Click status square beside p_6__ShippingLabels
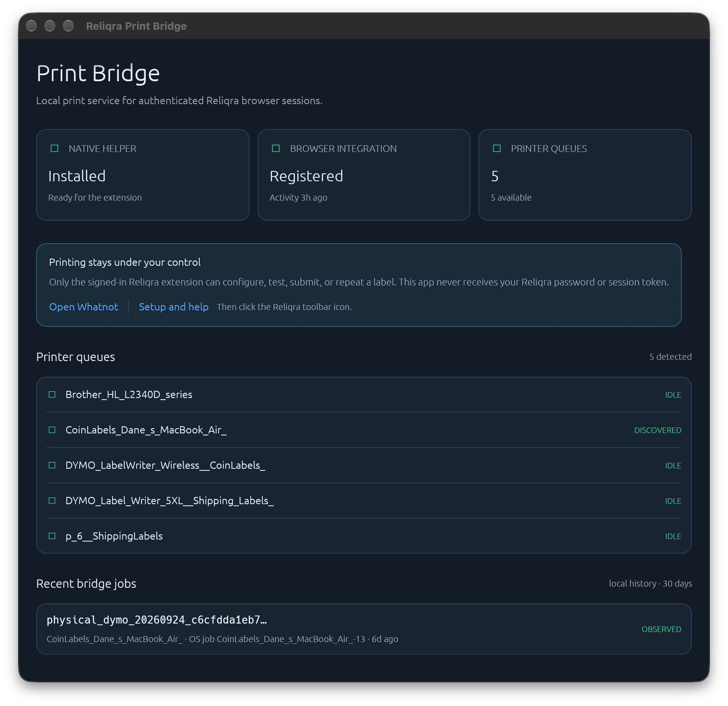The height and width of the screenshot is (706, 728). 52,536
